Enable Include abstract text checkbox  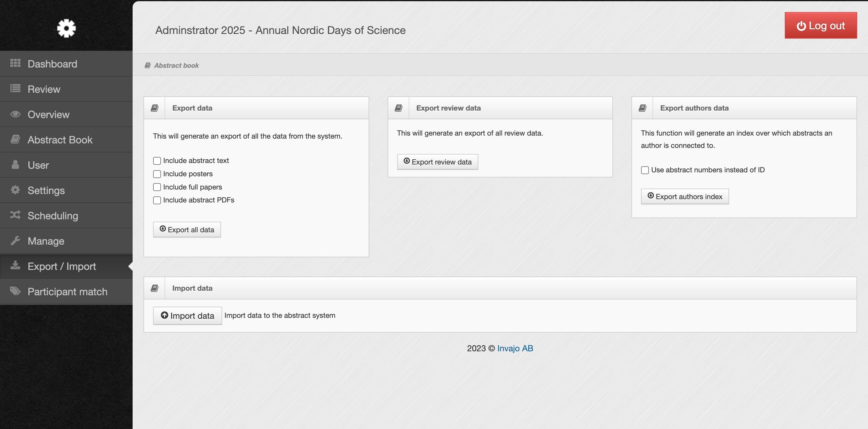157,161
